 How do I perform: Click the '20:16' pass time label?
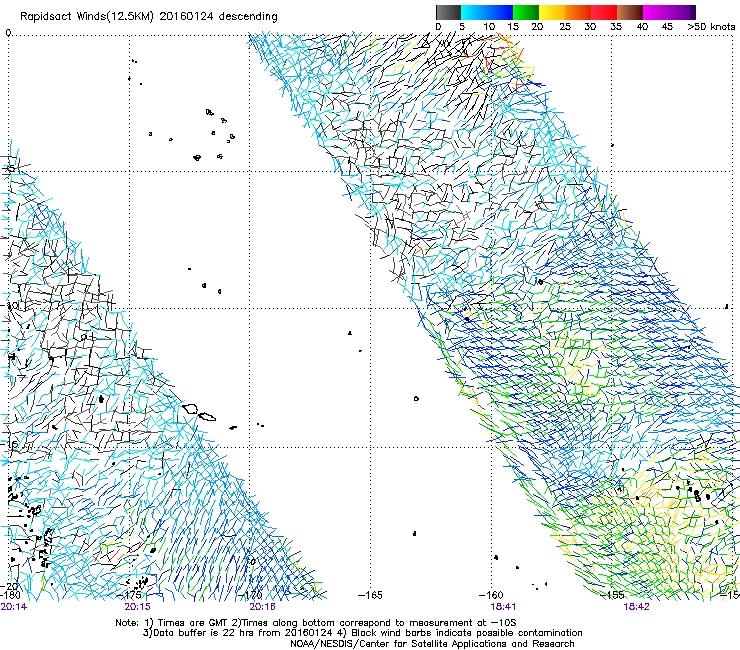[x=262, y=607]
